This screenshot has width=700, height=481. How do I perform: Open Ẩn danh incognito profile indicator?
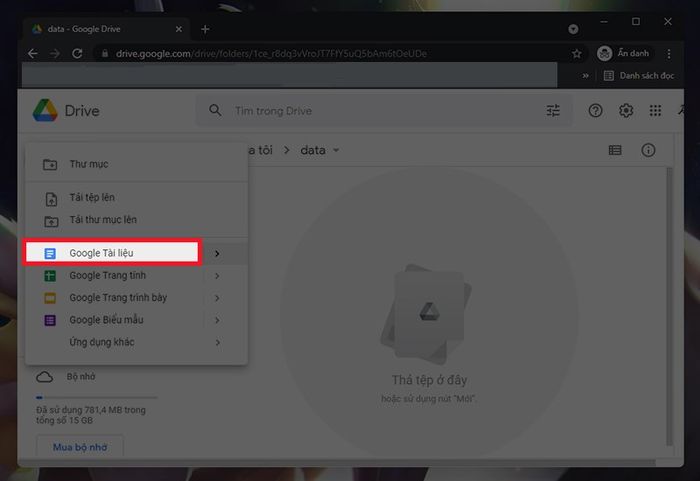tap(623, 54)
